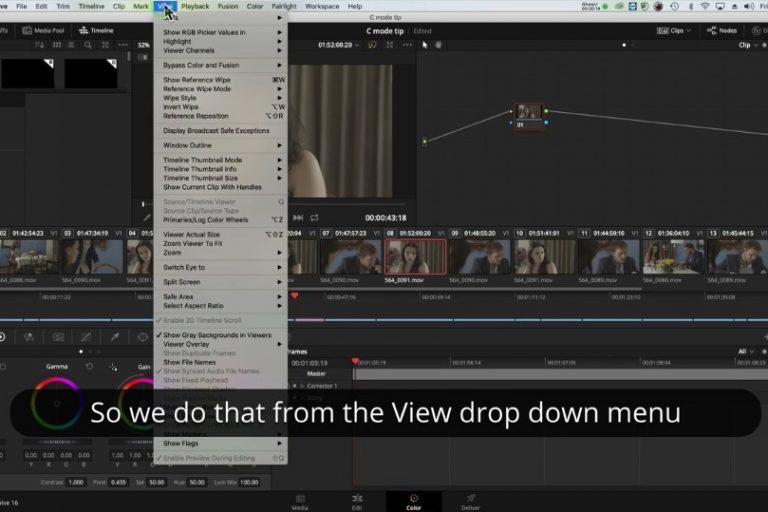This screenshot has width=768, height=512.
Task: Click the Timeline panel button
Action: [x=96, y=30]
